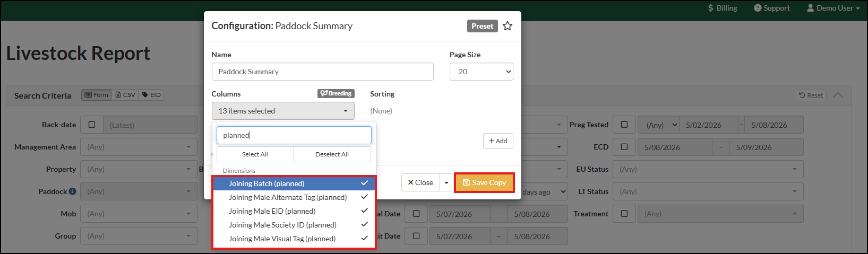Open the Paddock dropdown
The width and height of the screenshot is (868, 254).
coord(139,191)
